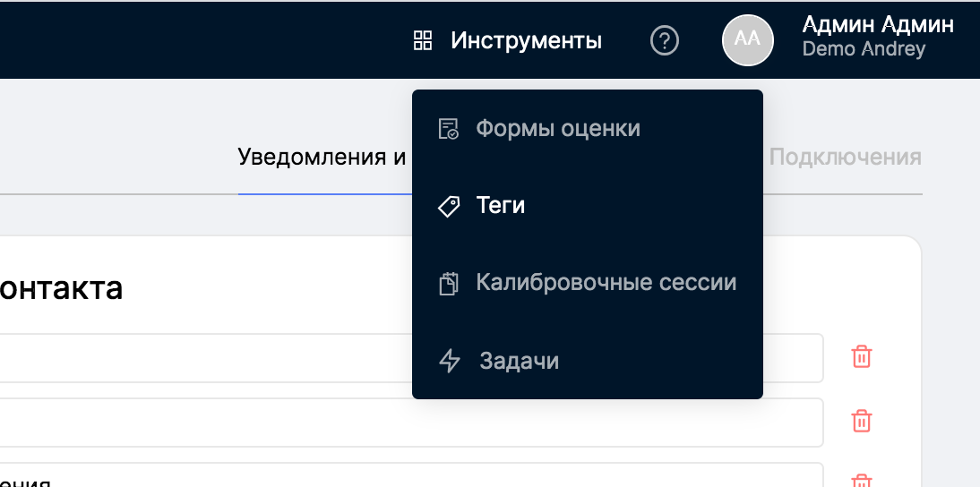Click the tag icon next to Теги
This screenshot has width=980, height=487.
449,207
